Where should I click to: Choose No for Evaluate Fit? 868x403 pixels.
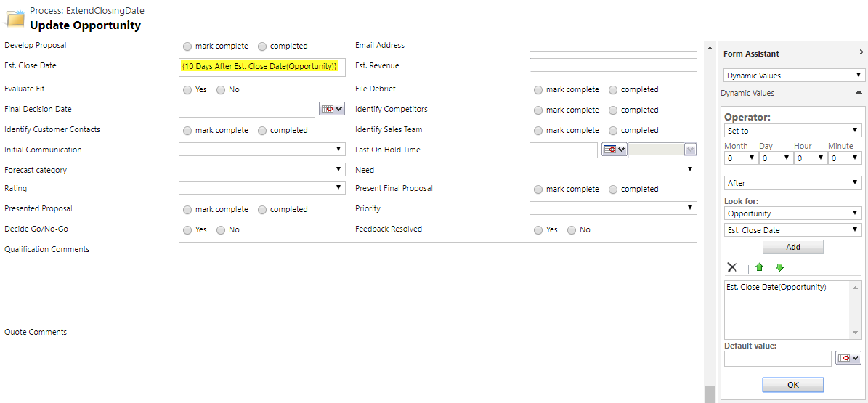click(x=221, y=90)
